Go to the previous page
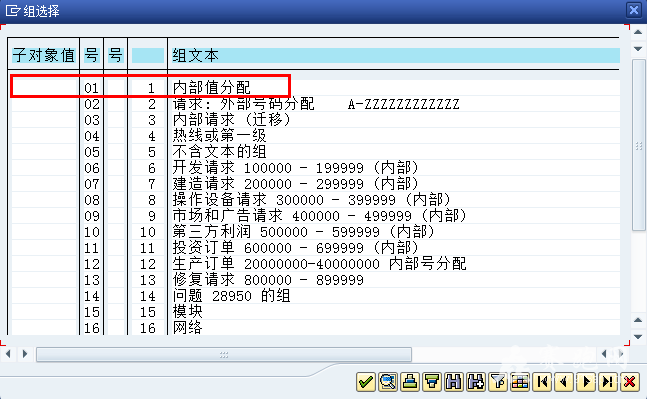Screen dimensions: 647x399 [x=564, y=382]
